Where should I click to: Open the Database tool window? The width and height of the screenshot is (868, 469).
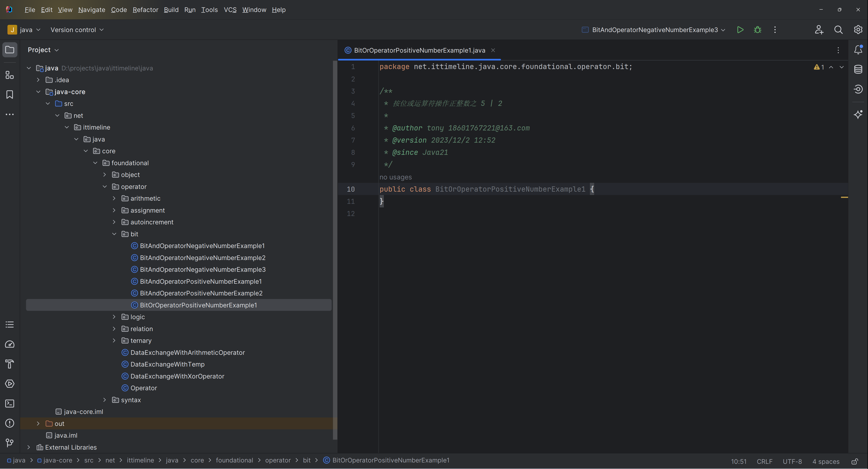(x=858, y=69)
